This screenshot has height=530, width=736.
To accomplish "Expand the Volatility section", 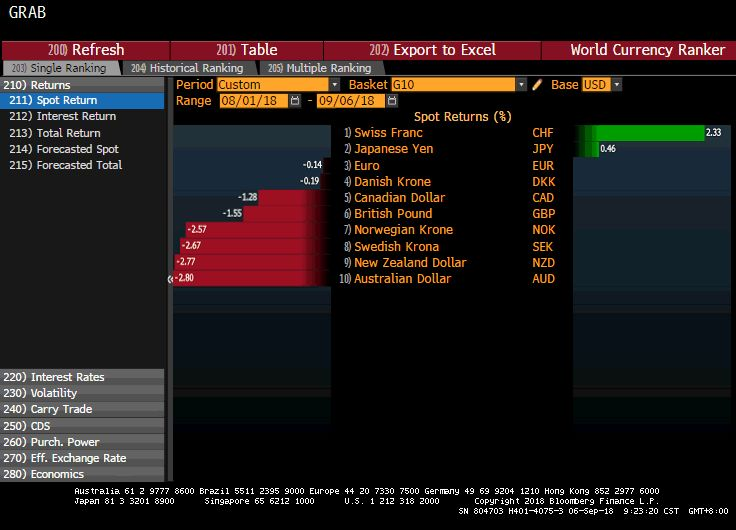I will 82,393.
